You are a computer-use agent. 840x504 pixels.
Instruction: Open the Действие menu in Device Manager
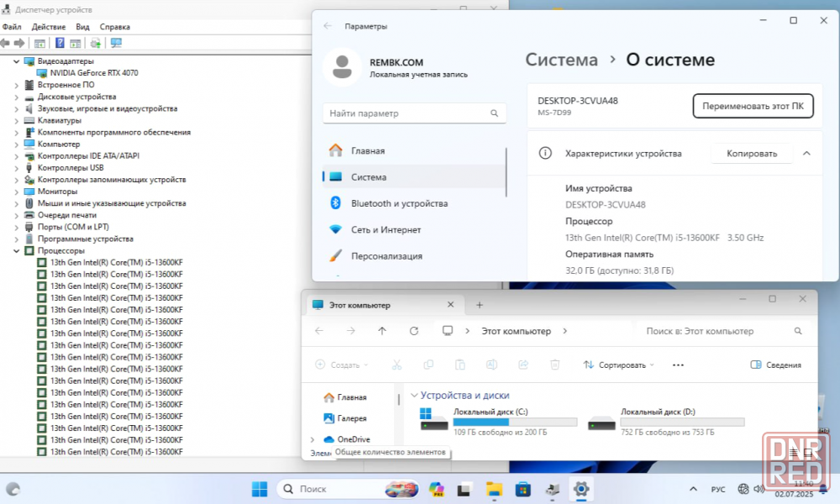pyautogui.click(x=49, y=27)
